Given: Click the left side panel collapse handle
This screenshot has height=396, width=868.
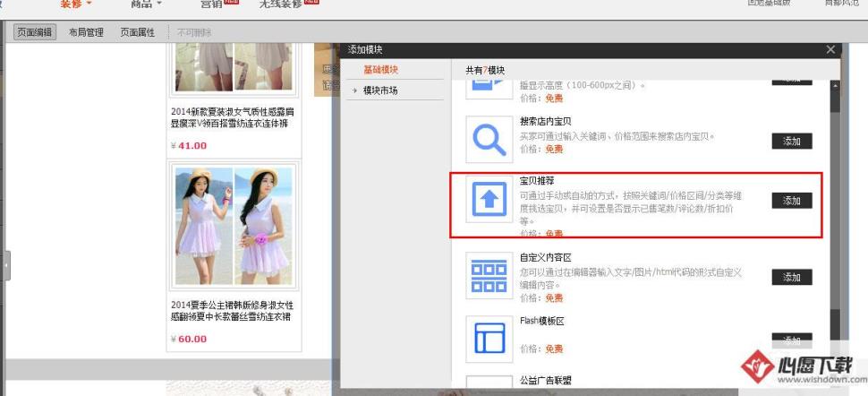Looking at the screenshot, I should (x=5, y=265).
